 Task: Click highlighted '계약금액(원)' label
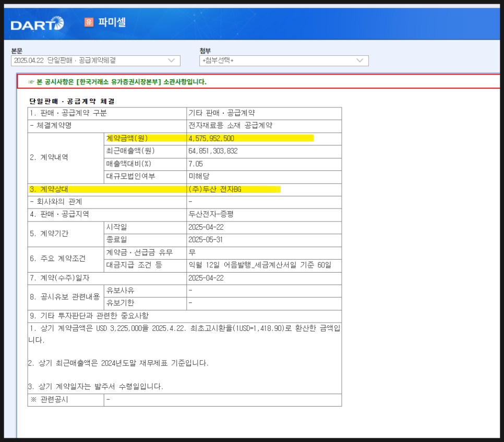pyautogui.click(x=127, y=139)
